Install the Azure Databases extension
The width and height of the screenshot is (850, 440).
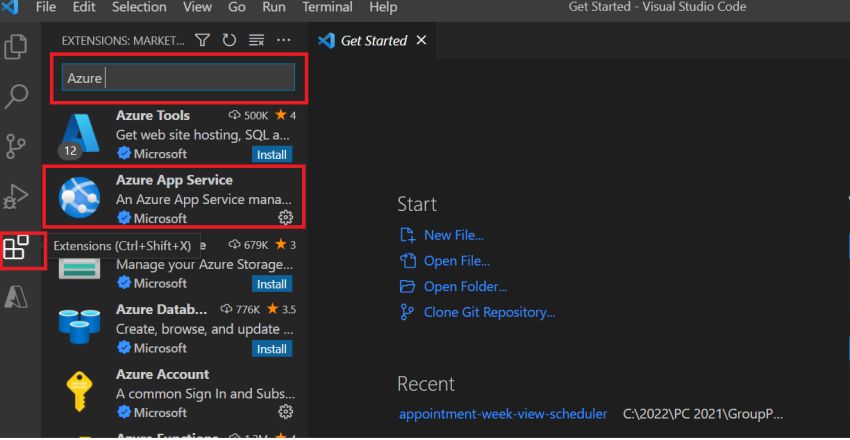click(x=272, y=348)
